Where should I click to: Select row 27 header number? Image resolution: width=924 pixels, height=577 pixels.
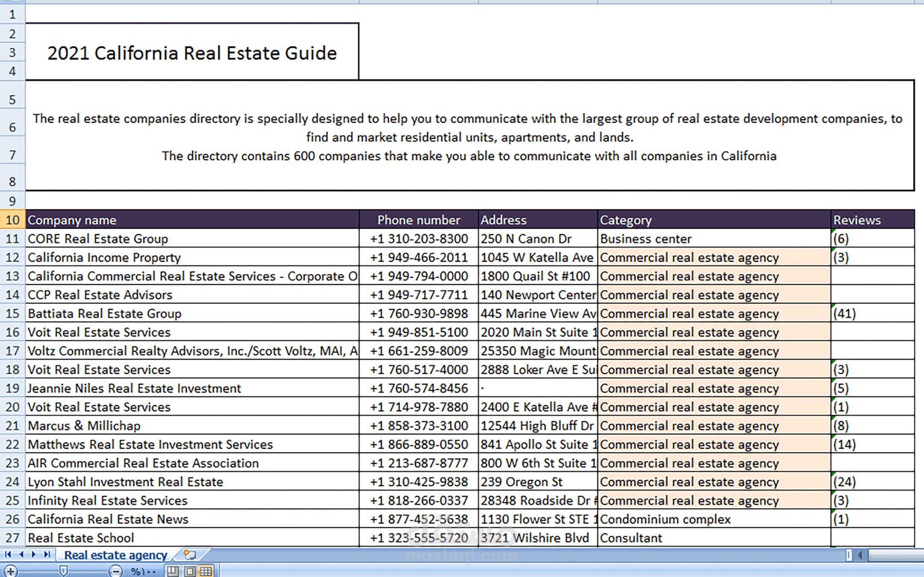coord(12,538)
